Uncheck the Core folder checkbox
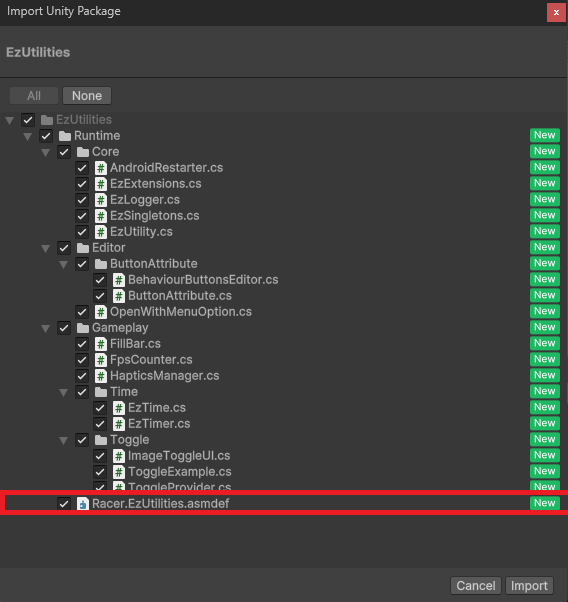568x602 pixels. coord(64,152)
